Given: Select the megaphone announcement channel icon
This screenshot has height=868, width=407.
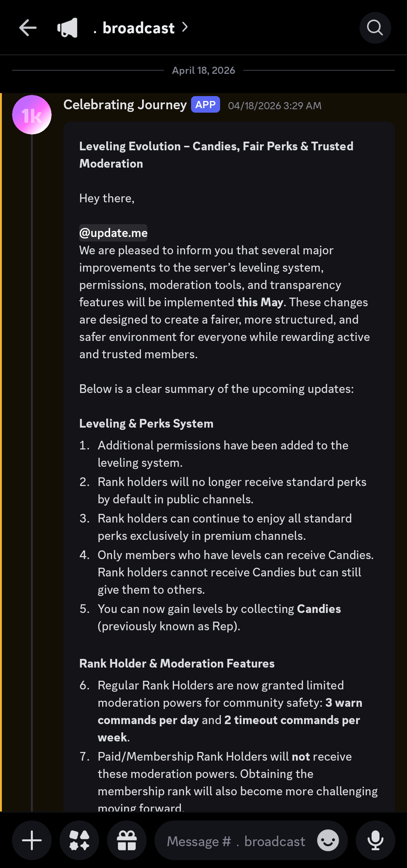Looking at the screenshot, I should (67, 27).
